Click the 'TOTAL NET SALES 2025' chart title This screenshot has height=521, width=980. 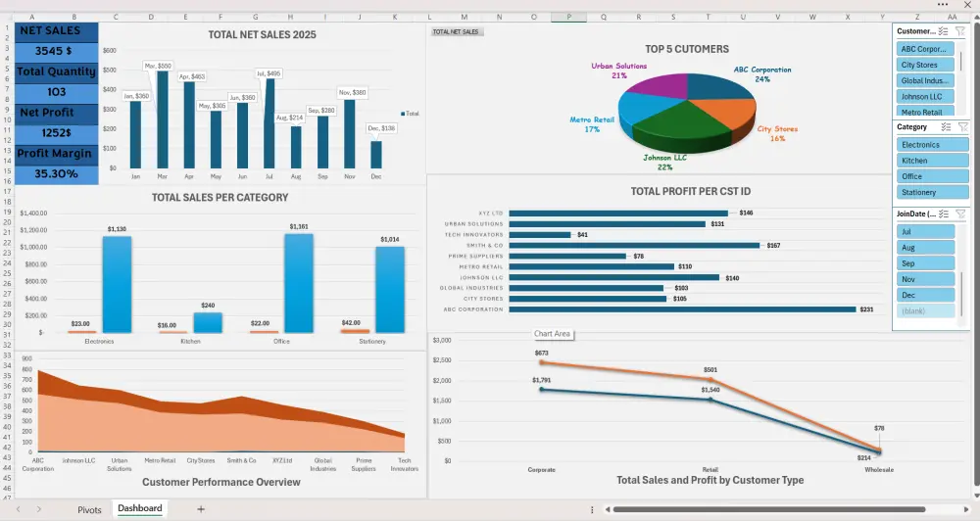(262, 35)
